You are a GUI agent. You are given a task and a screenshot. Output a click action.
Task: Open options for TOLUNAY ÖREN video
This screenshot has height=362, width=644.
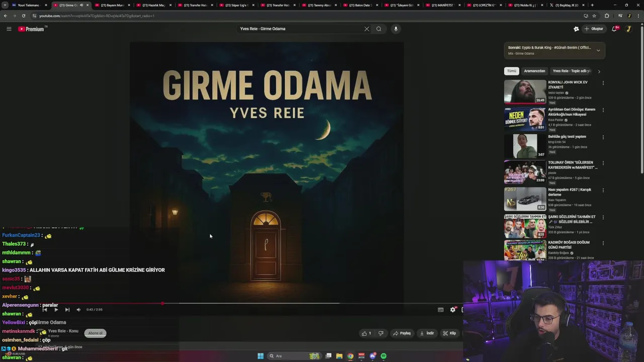pyautogui.click(x=603, y=163)
